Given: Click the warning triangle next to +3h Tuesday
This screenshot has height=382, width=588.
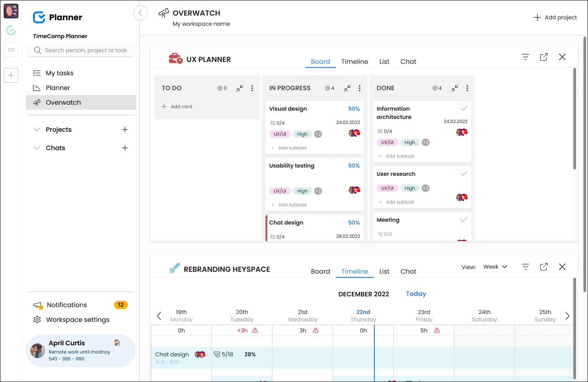Looking at the screenshot, I should (x=255, y=330).
